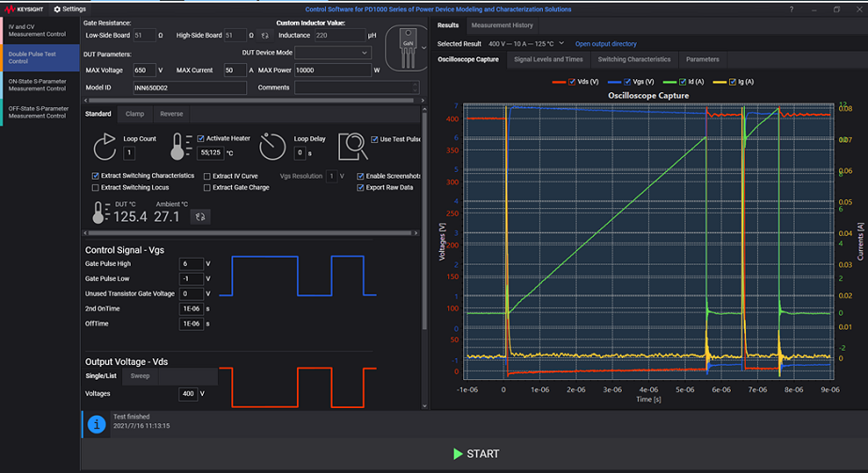Screen dimensions: 868x473
Task: Click the horizontal scrollbar under DUT parameters
Action: coord(254,102)
